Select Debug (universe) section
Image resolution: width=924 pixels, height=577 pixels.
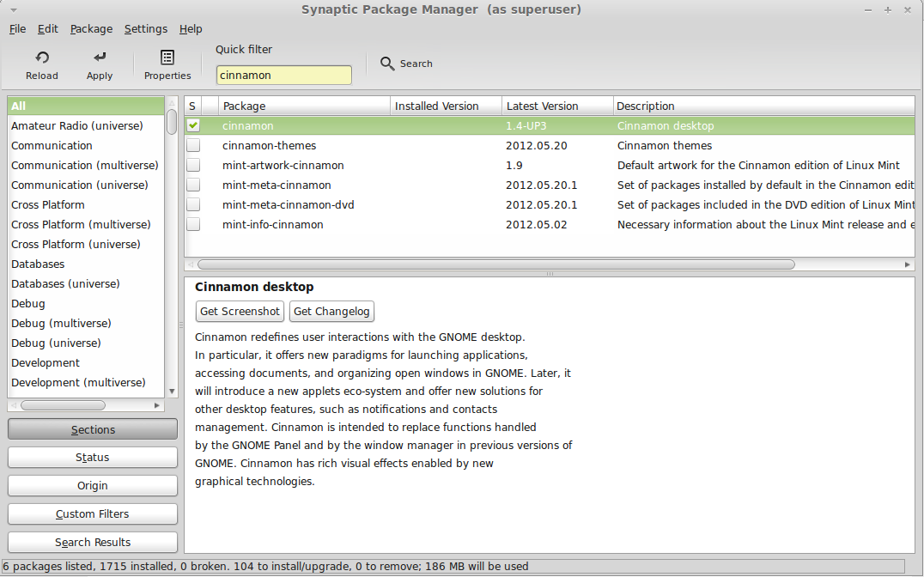pyautogui.click(x=86, y=343)
